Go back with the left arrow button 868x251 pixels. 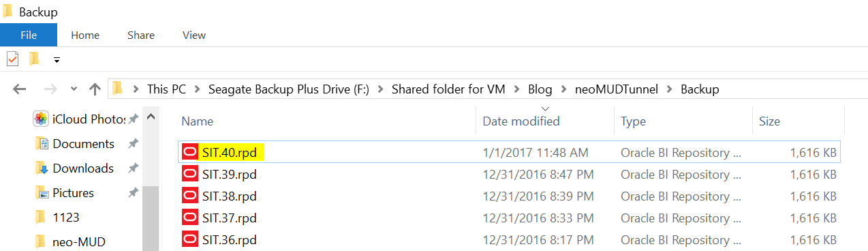pyautogui.click(x=19, y=89)
